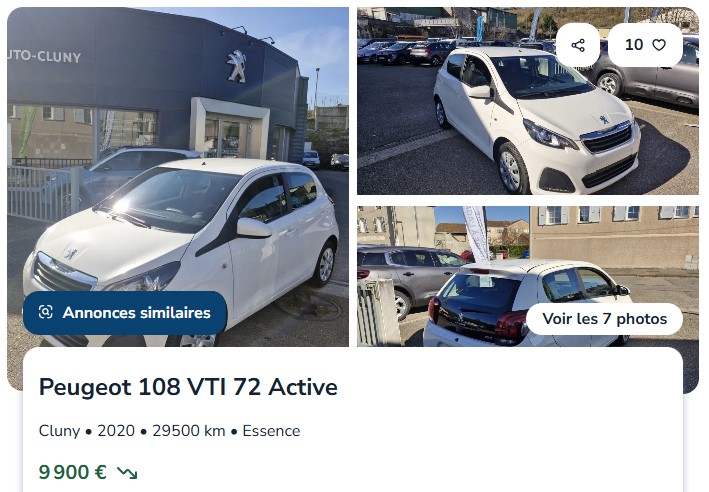Click the favorites count 10
The width and height of the screenshot is (709, 492).
pos(634,45)
